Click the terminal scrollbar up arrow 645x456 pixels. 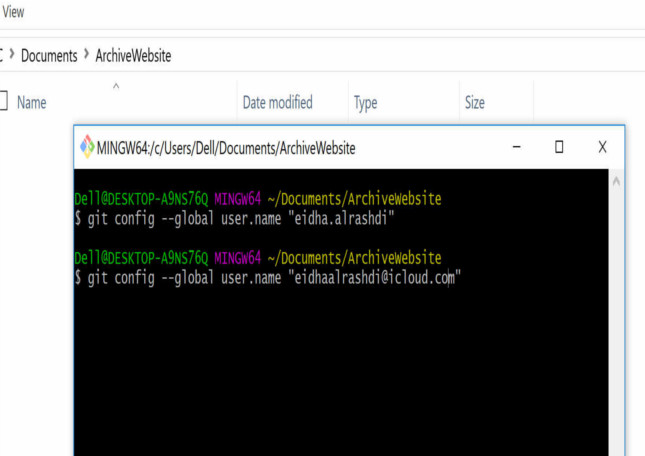616,181
